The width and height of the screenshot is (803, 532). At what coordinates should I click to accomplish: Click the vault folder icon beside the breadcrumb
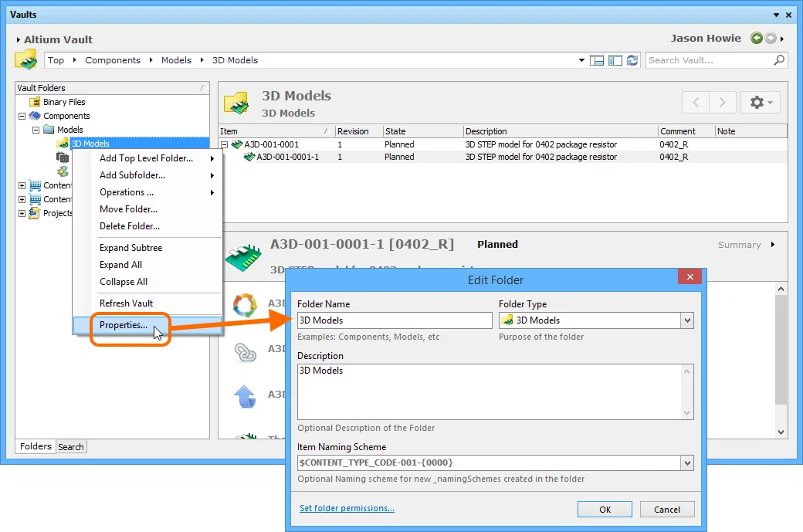click(25, 59)
